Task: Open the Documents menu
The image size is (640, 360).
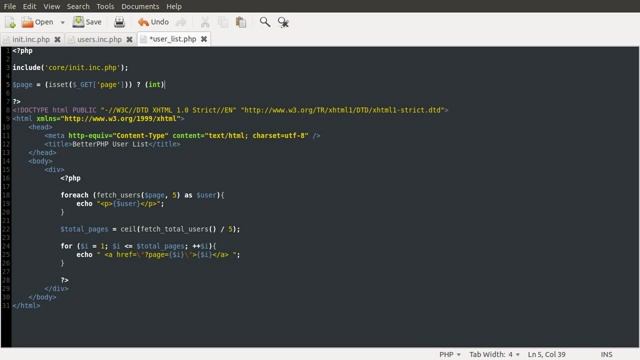Action: [140, 7]
